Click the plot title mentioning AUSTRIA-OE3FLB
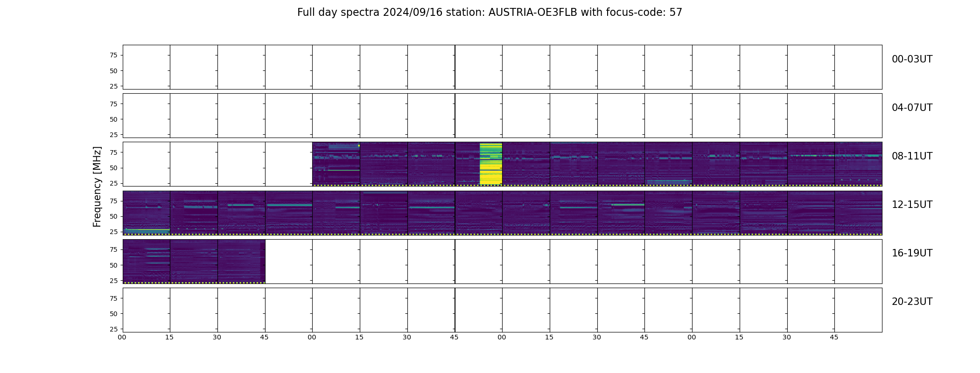This screenshot has width=980, height=373. tap(490, 12)
